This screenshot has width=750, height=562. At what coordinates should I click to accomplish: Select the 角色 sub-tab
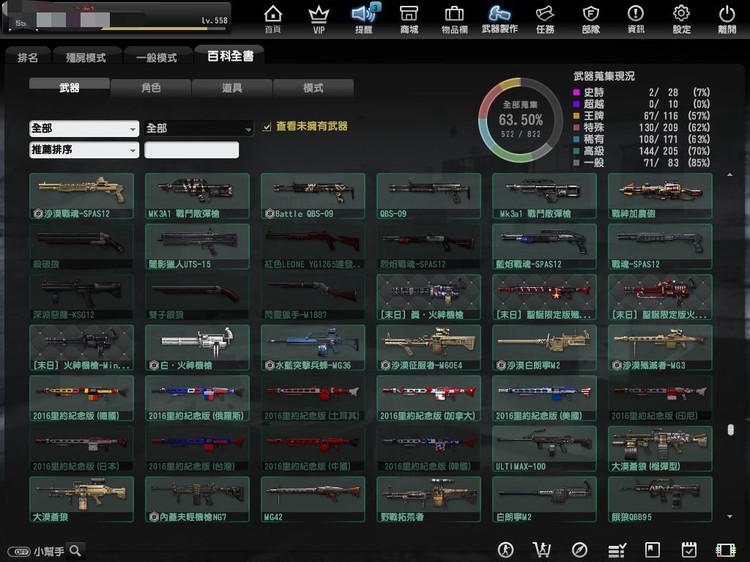(x=151, y=88)
